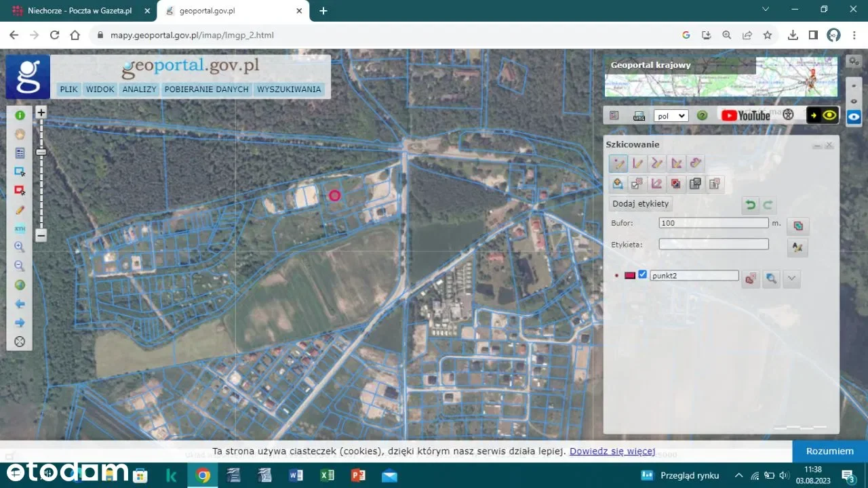
Task: Toggle the blue eye panel visibility button
Action: pos(854,117)
